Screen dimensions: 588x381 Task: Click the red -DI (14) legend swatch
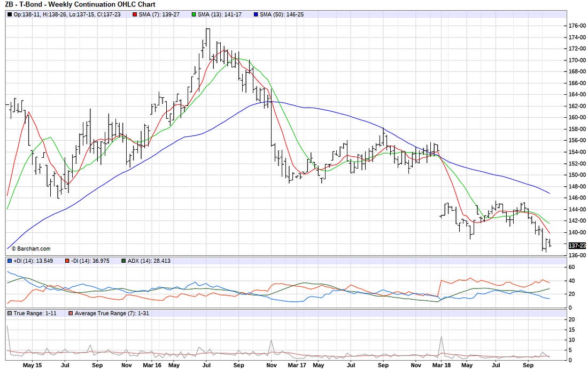pos(67,261)
